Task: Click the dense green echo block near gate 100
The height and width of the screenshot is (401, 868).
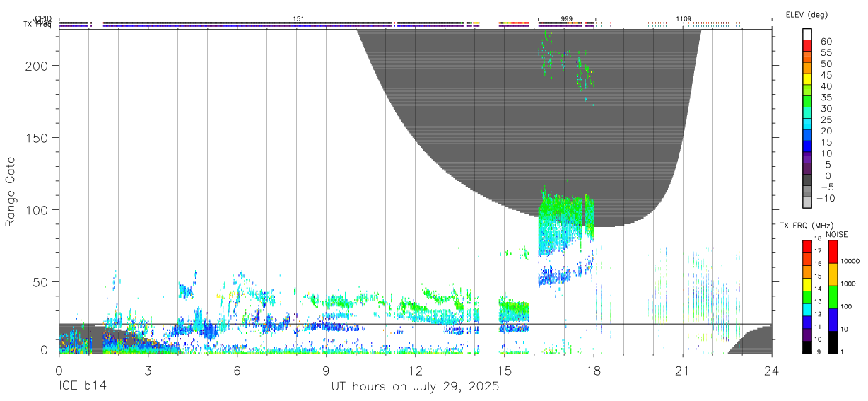Action: (566, 207)
